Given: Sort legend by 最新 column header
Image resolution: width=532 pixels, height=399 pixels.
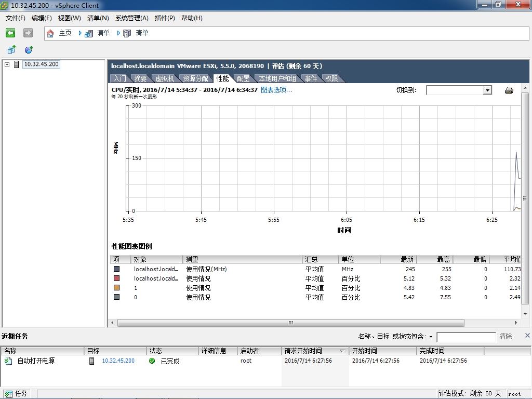Looking at the screenshot, I should pyautogui.click(x=398, y=260).
